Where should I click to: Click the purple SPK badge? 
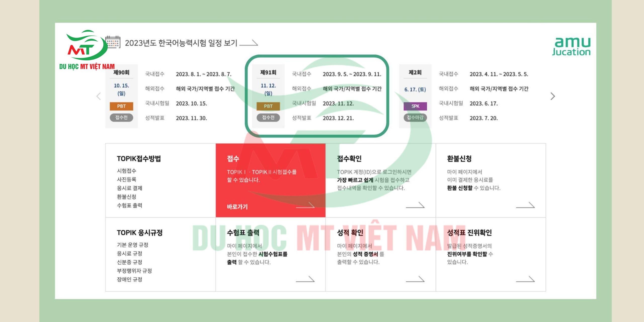(x=415, y=106)
